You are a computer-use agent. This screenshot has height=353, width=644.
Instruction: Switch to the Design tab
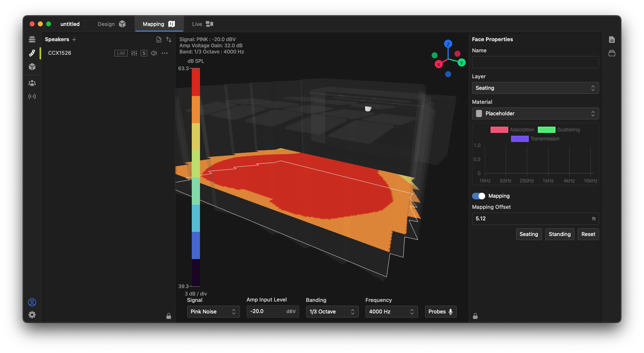(x=112, y=24)
